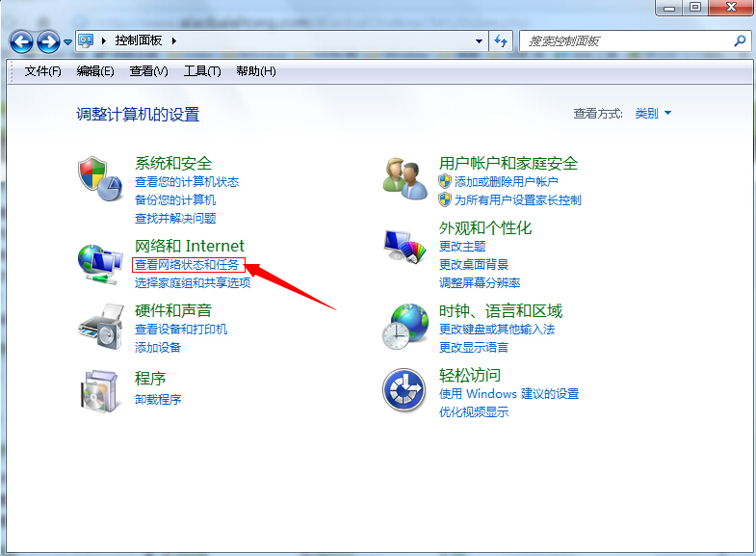Click the Back navigation arrow button
This screenshot has height=556, width=756.
pos(21,41)
